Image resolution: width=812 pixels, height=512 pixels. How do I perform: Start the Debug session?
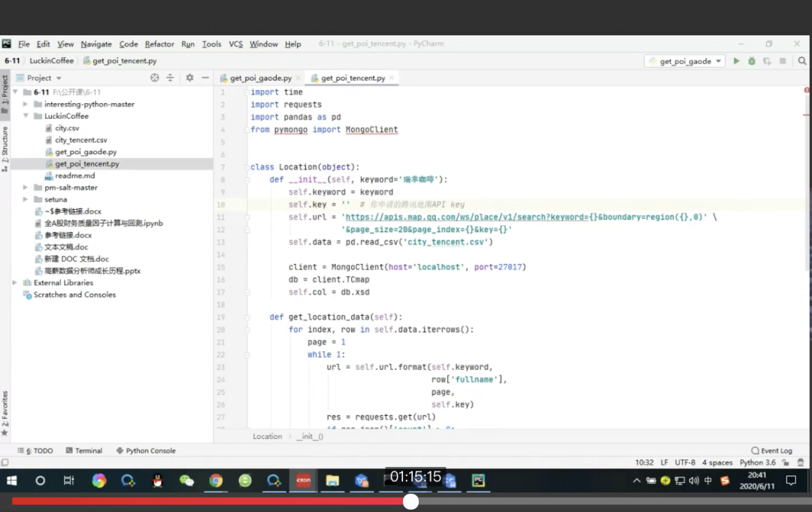[750, 61]
